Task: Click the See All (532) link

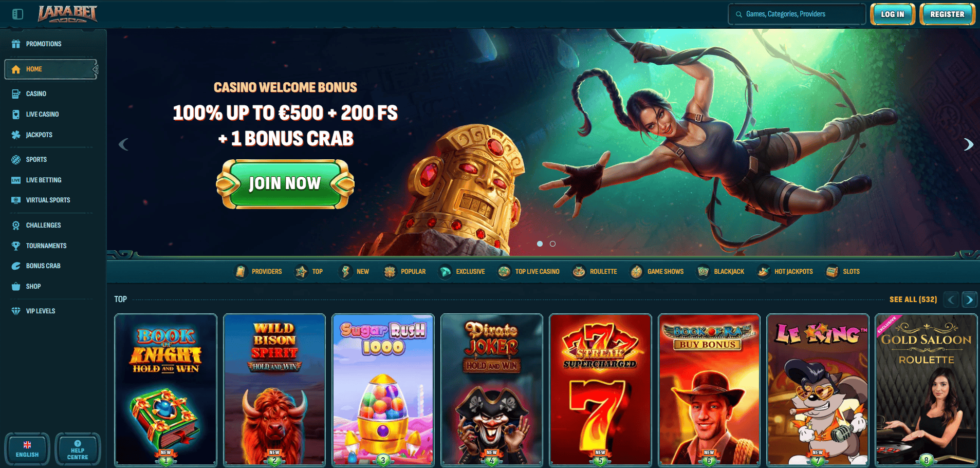Action: 913,299
